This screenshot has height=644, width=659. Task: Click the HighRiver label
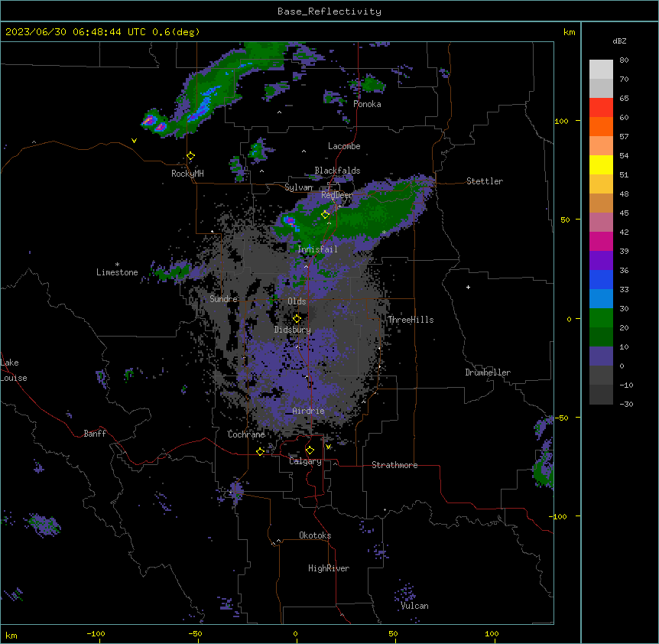pyautogui.click(x=329, y=568)
